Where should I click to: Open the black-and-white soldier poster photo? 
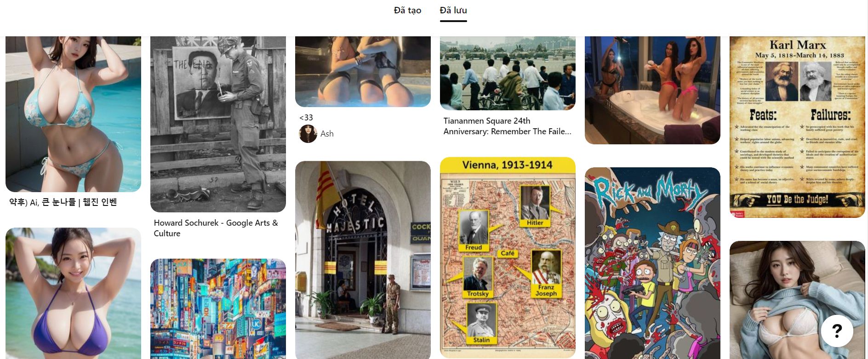218,124
